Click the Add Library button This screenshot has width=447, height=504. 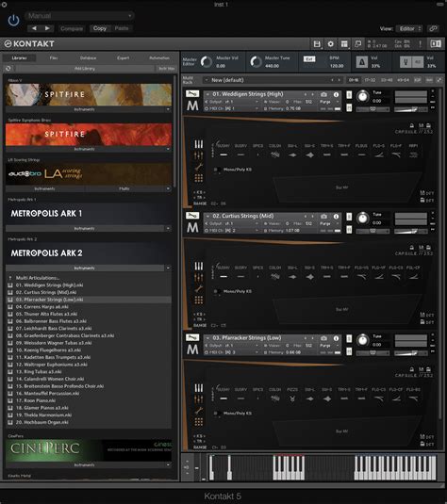(x=85, y=69)
